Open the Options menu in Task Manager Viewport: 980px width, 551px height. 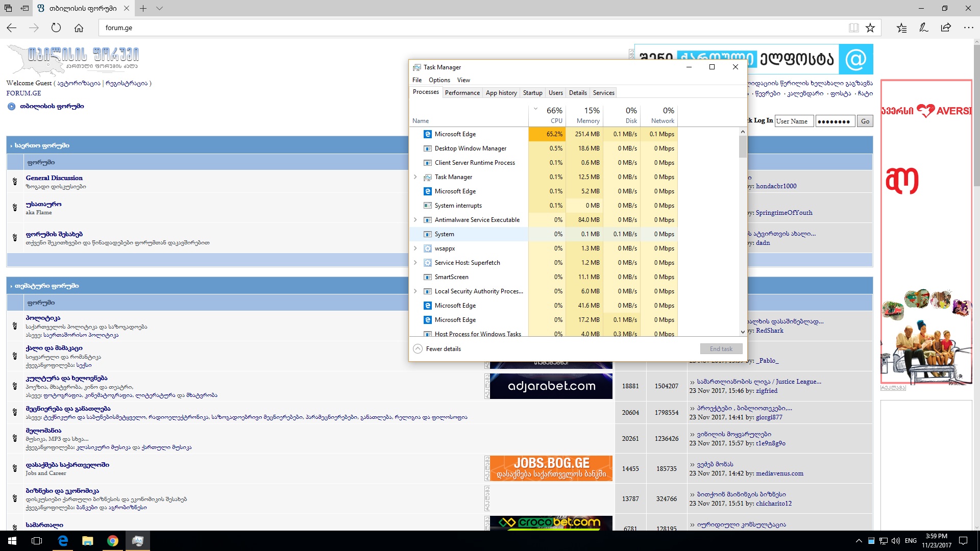tap(439, 80)
